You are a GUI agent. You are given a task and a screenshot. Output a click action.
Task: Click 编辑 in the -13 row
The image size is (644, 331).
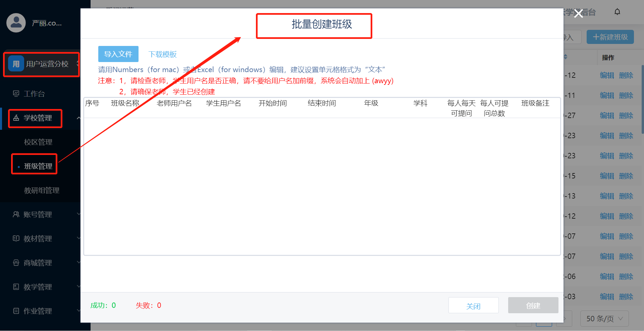click(607, 196)
